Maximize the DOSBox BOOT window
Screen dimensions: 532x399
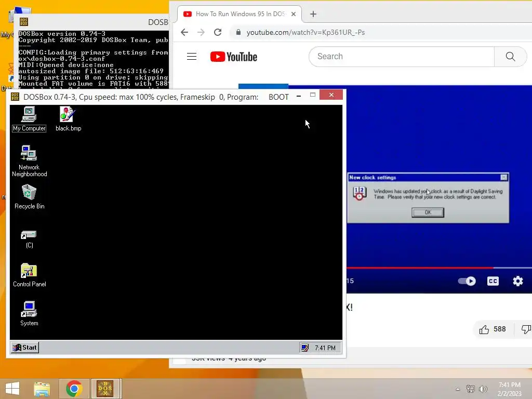pos(312,95)
